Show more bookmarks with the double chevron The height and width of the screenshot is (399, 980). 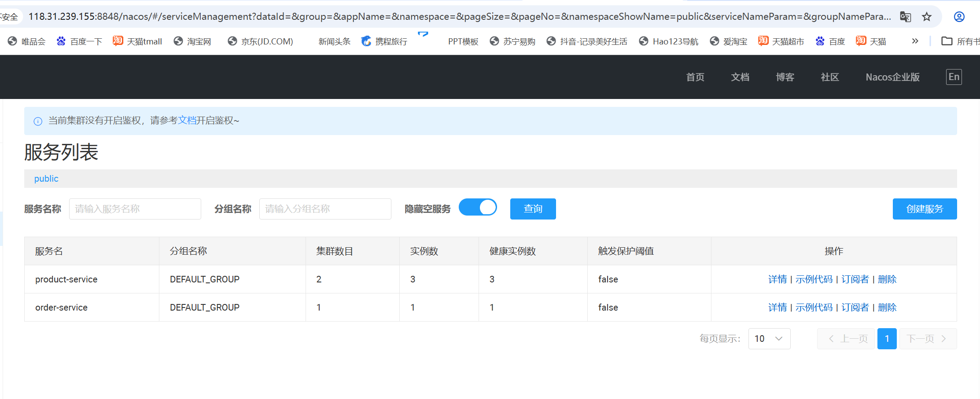(x=915, y=41)
